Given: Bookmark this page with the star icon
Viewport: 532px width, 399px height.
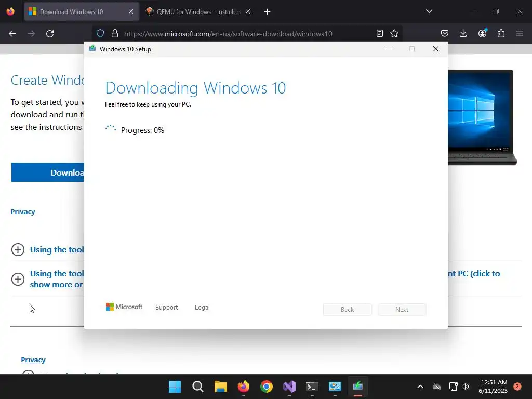Looking at the screenshot, I should (x=394, y=33).
